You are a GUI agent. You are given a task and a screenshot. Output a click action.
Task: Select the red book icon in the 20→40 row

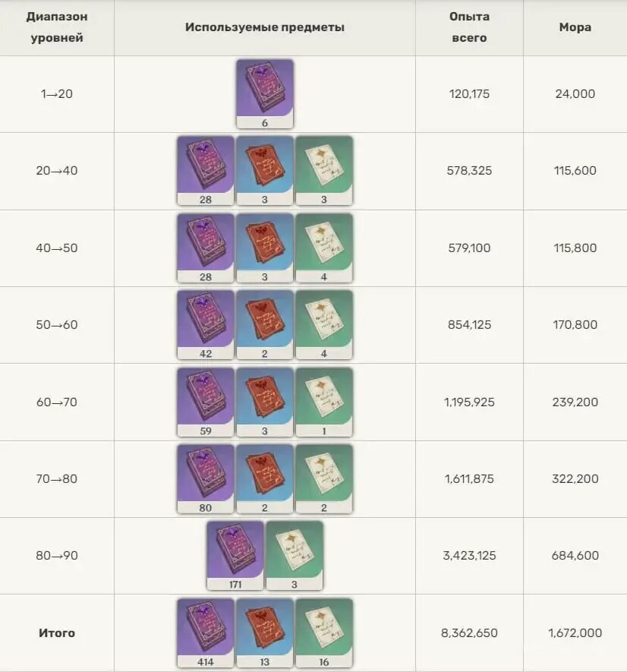pyautogui.click(x=265, y=171)
